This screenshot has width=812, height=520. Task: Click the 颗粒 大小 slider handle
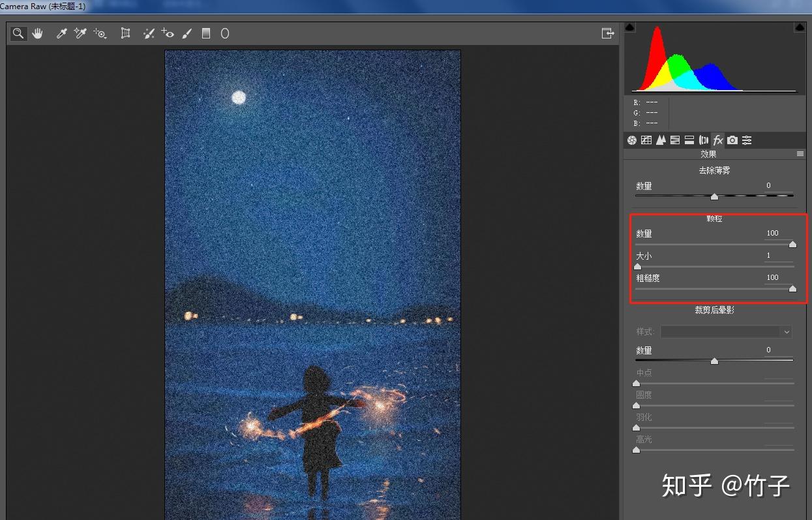tap(637, 266)
